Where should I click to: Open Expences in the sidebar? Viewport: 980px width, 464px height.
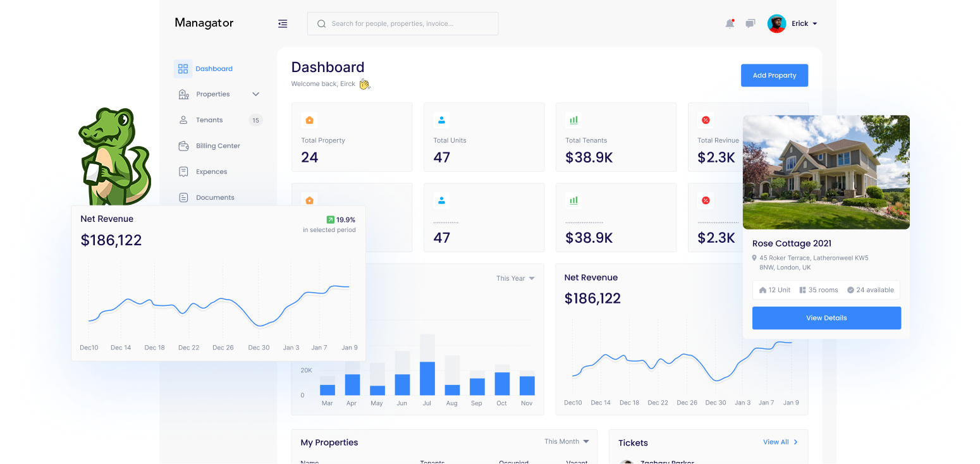point(211,172)
